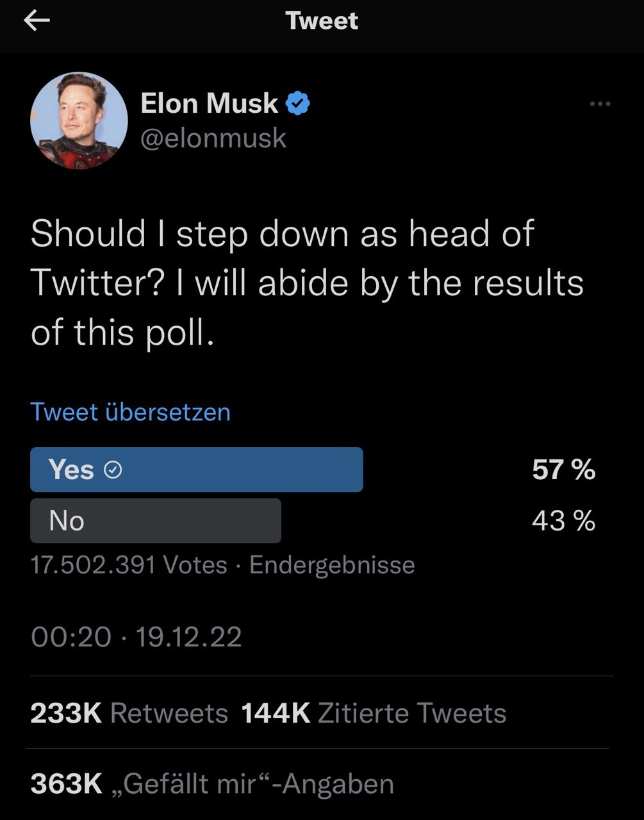Click the 43 % poll result

(563, 521)
